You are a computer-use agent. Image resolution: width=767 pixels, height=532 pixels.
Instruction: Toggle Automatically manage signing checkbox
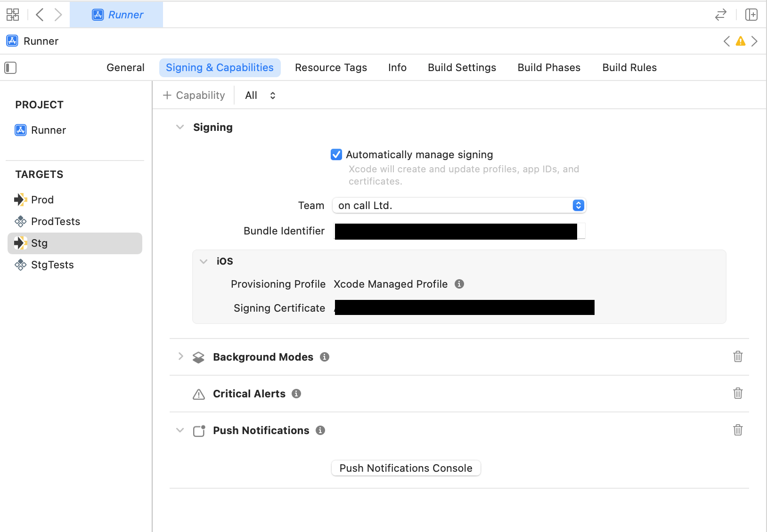coord(336,154)
